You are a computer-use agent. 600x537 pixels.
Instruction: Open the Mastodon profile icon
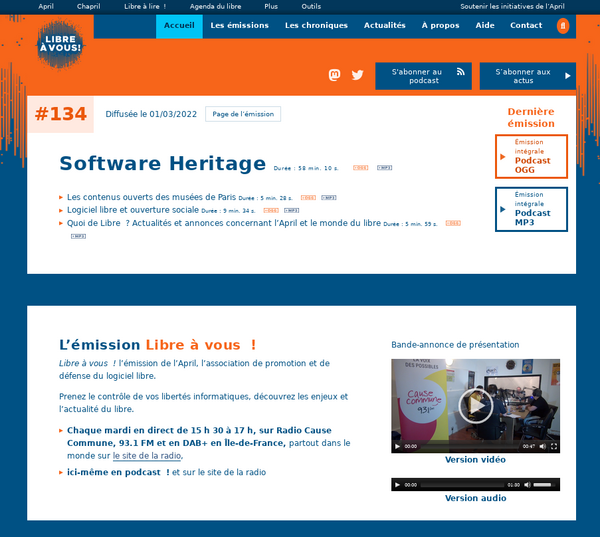[335, 75]
